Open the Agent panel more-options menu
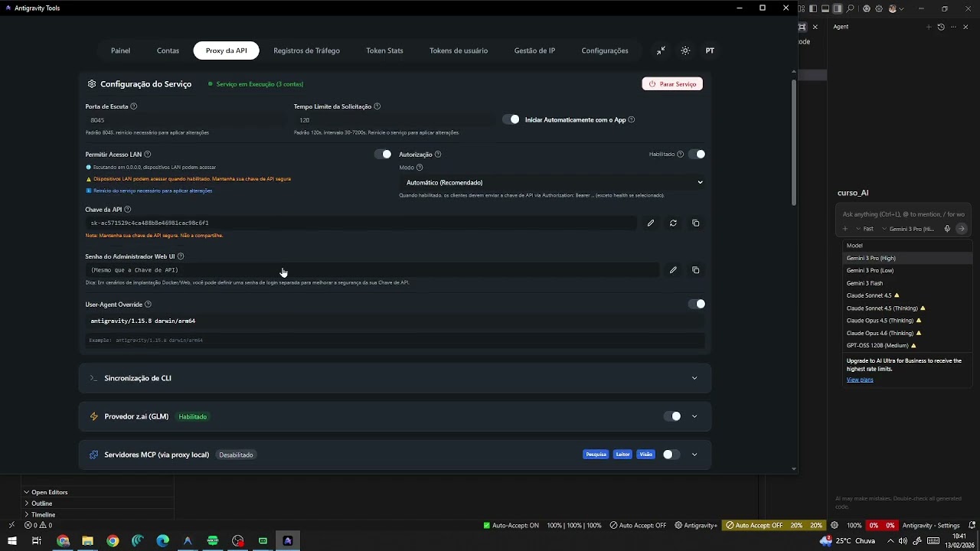The height and width of the screenshot is (551, 980). [953, 27]
